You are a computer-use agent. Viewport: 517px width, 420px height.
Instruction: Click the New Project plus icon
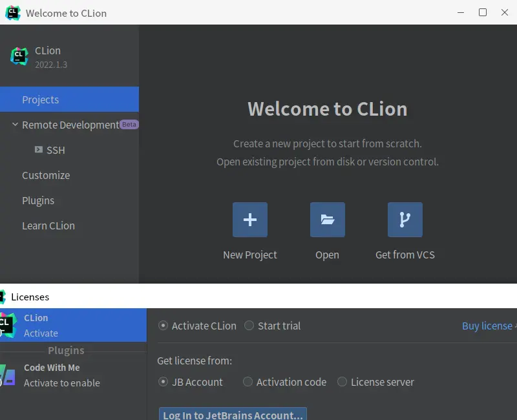tap(250, 220)
